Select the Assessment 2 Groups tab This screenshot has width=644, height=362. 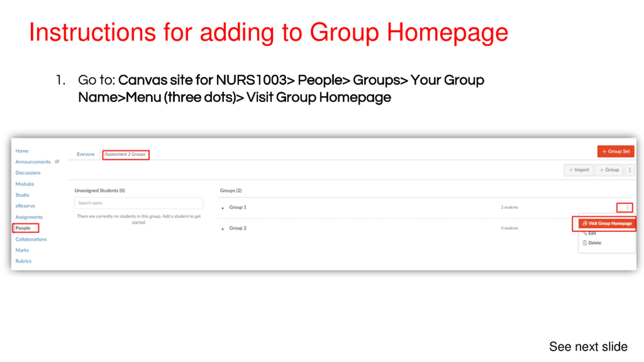pos(125,154)
